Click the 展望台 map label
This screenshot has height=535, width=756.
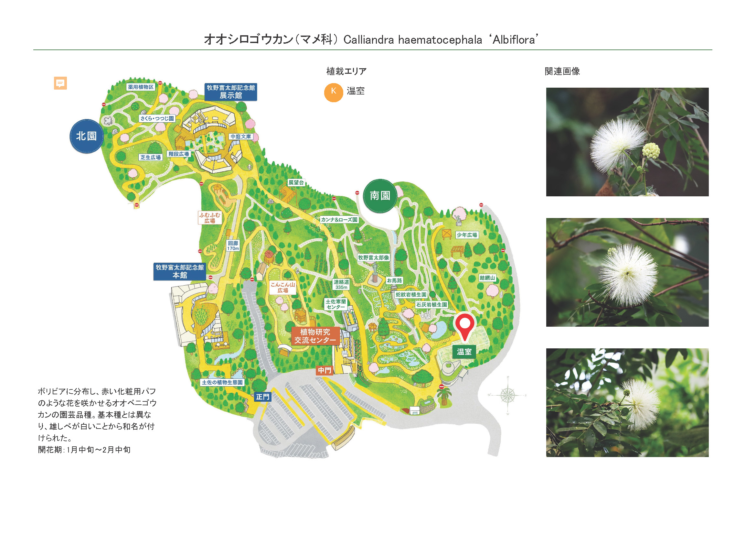[296, 182]
